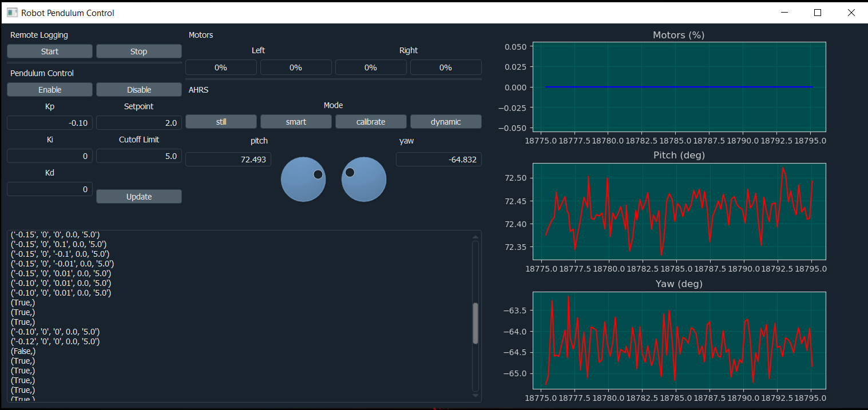This screenshot has height=410, width=868.
Task: Click the "Ki" label
Action: [x=50, y=140]
